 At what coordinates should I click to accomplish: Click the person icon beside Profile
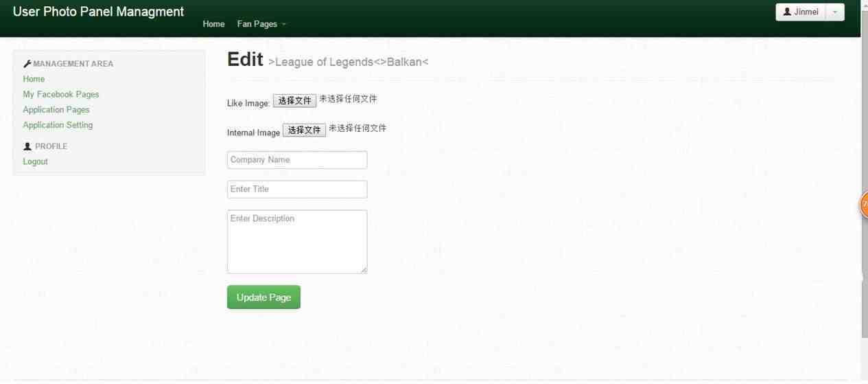point(27,146)
